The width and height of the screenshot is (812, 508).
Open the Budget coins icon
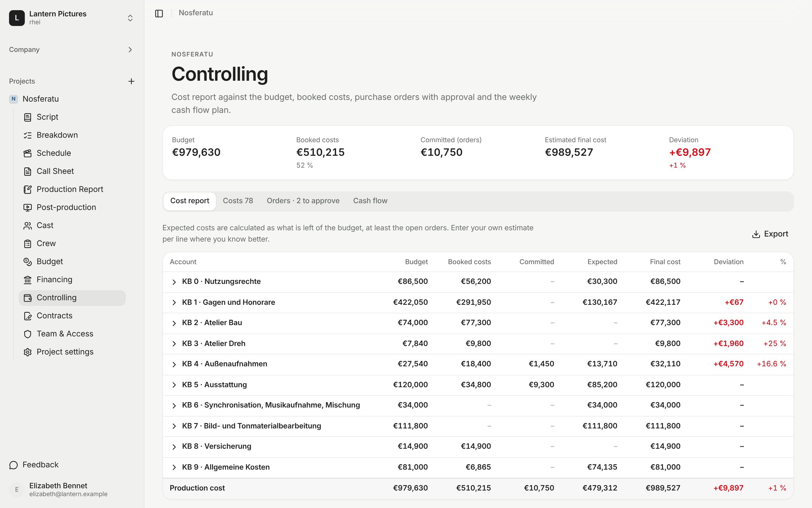click(x=28, y=262)
